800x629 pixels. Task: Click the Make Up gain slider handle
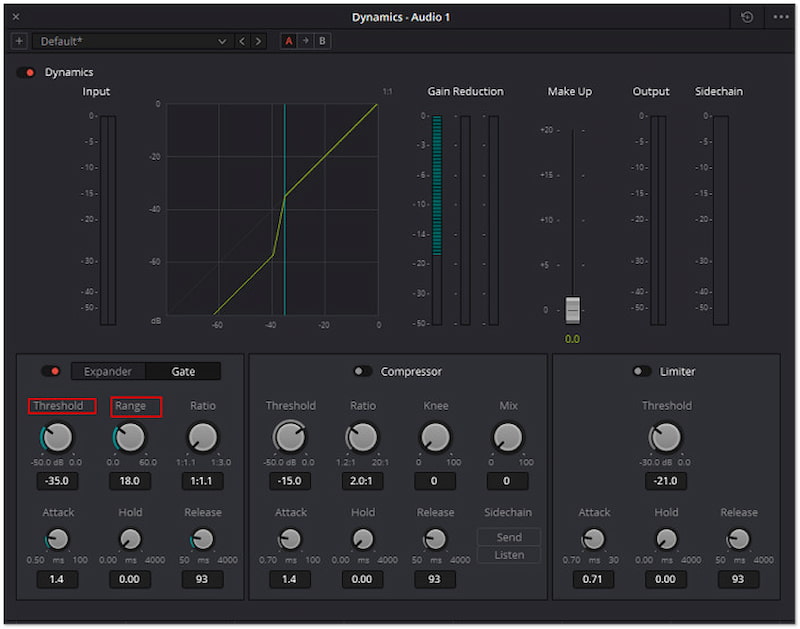tap(572, 310)
